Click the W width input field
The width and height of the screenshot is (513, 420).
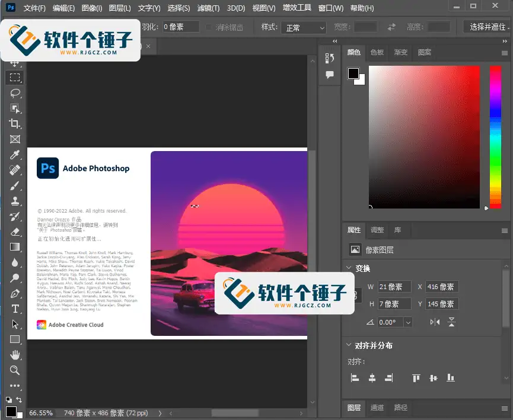394,287
